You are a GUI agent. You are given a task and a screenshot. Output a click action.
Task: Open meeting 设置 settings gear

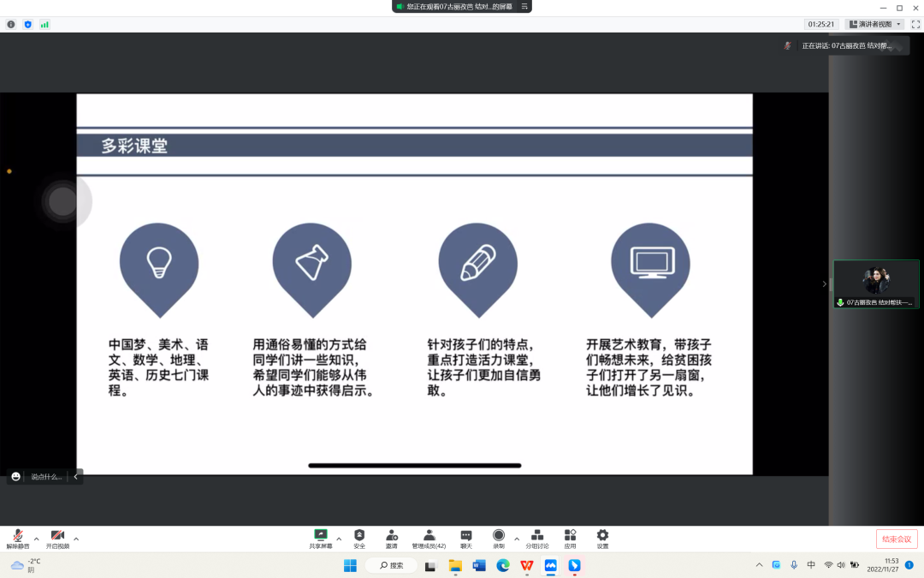pyautogui.click(x=602, y=539)
